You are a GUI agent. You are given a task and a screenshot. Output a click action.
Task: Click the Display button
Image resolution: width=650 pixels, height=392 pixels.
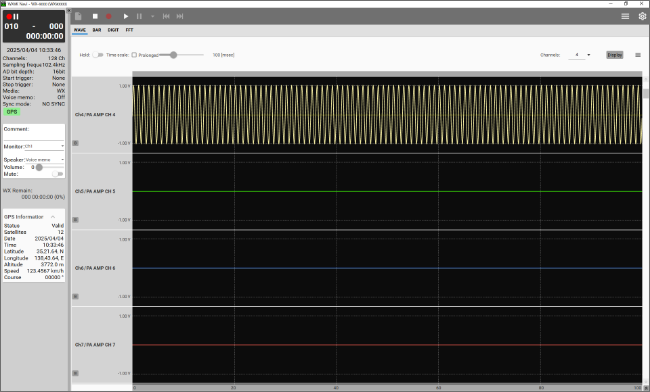point(614,55)
